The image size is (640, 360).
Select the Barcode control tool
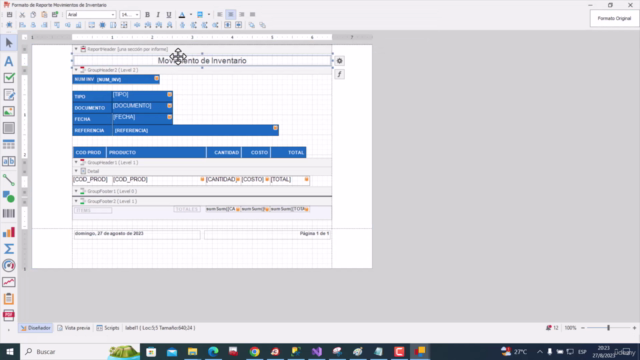[9, 213]
